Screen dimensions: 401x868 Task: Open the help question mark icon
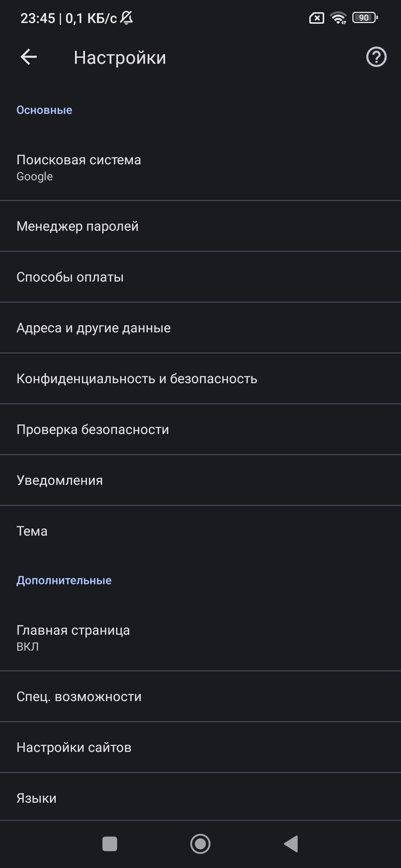click(x=376, y=57)
